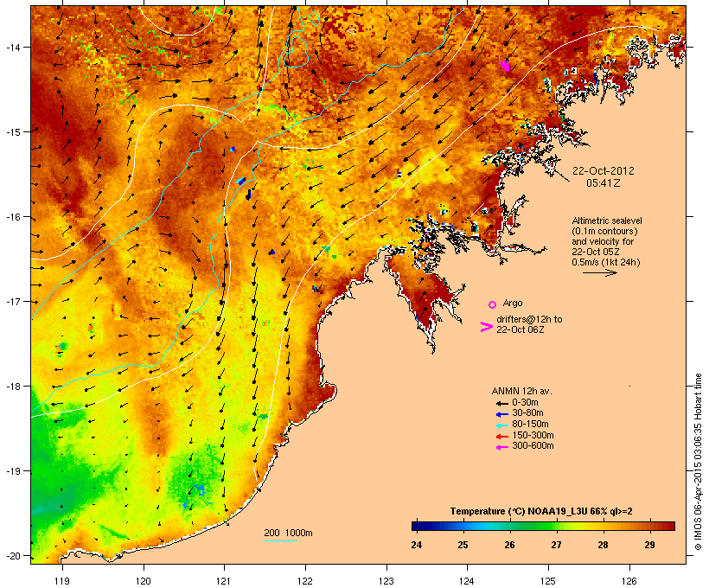
Task: Click the time label 05:41Z
Action: (604, 183)
